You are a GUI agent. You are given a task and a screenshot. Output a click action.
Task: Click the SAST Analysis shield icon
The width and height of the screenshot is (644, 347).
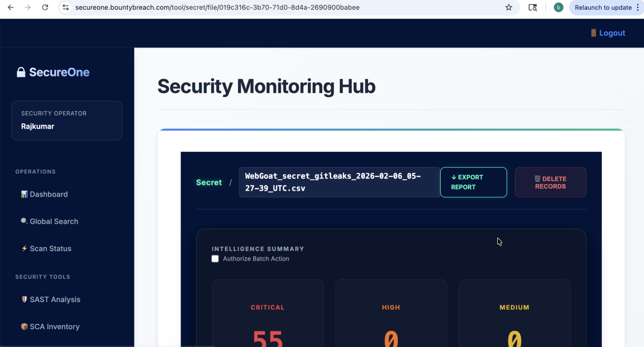24,299
